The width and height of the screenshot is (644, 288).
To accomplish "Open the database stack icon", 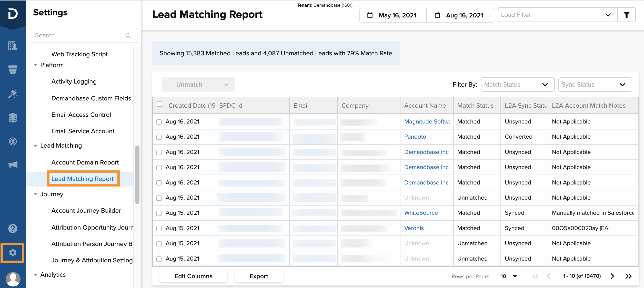I will tap(13, 118).
